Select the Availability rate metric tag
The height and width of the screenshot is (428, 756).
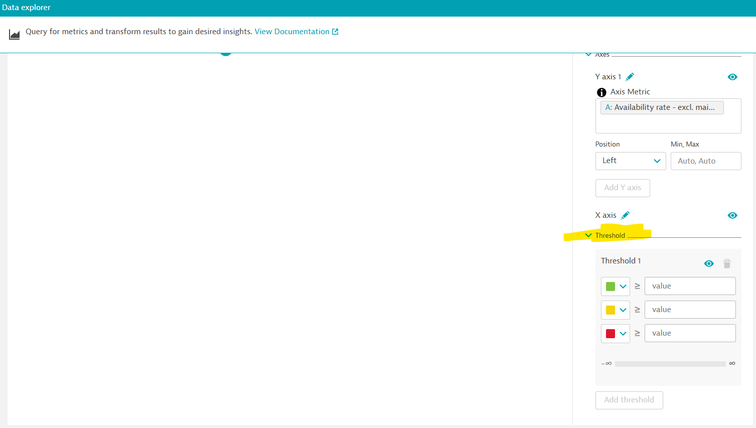pyautogui.click(x=662, y=108)
